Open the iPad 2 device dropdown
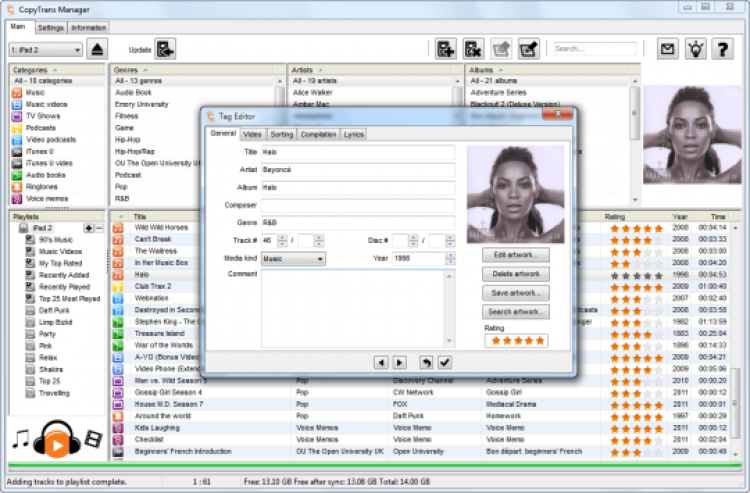This screenshot has height=493, width=750. tap(46, 50)
